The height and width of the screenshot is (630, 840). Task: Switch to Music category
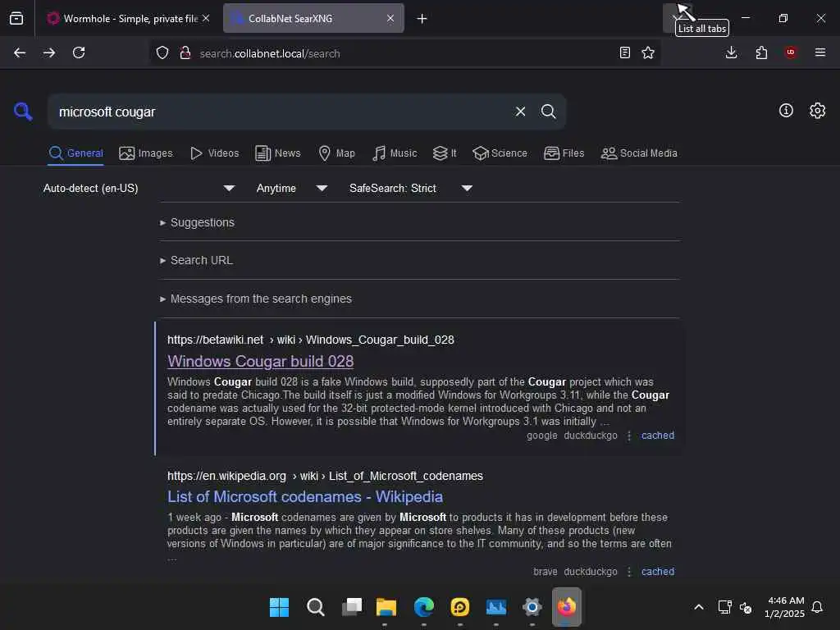click(x=395, y=153)
